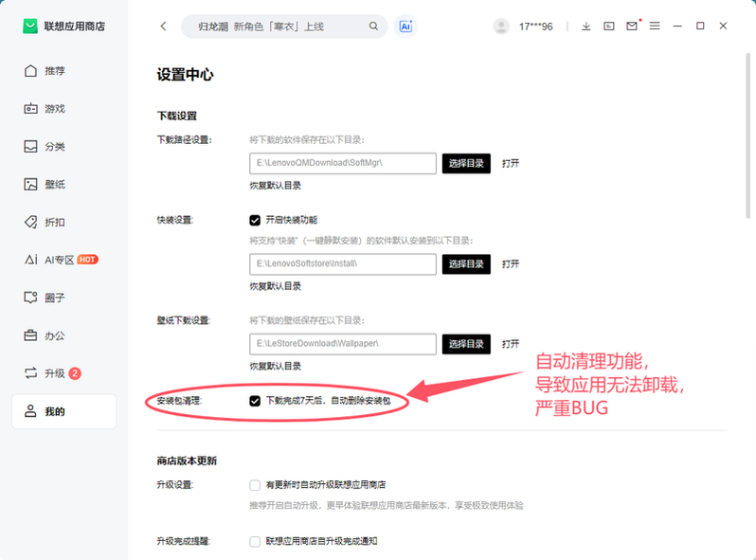
Task: Open 圈子 in the sidebar
Action: pyautogui.click(x=64, y=298)
